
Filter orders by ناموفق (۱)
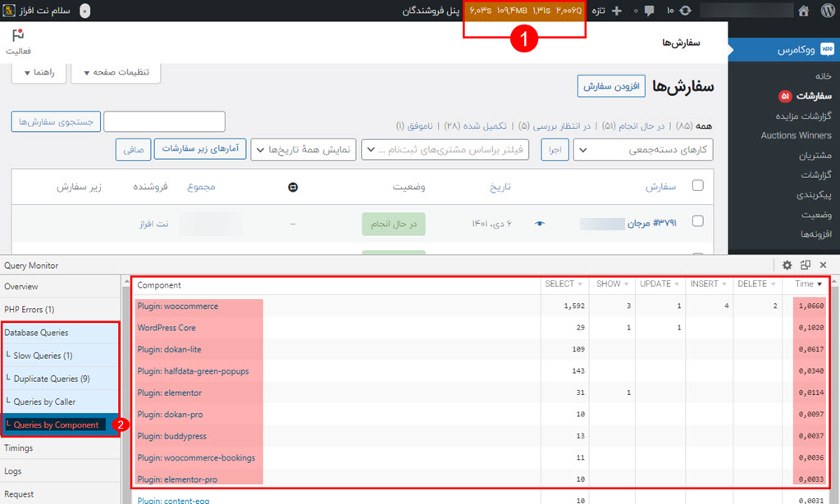(x=414, y=125)
